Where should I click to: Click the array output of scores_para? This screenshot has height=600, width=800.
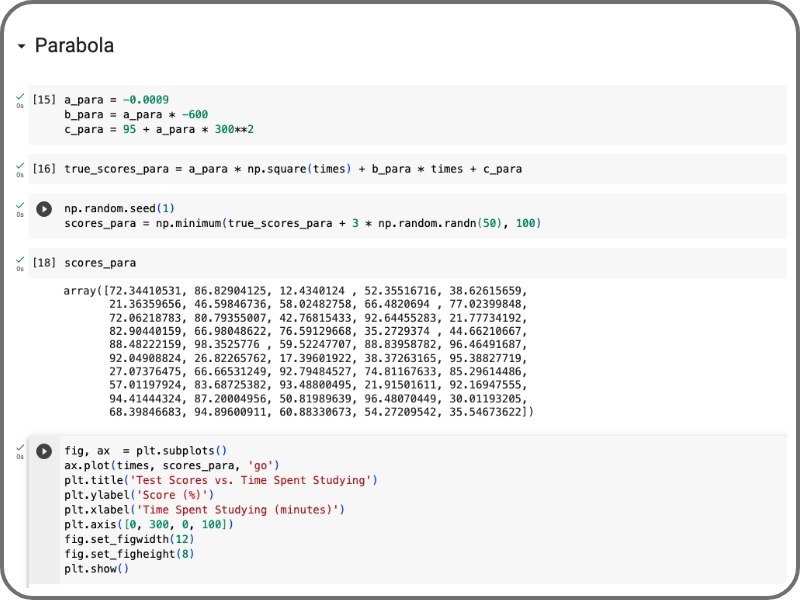point(298,351)
